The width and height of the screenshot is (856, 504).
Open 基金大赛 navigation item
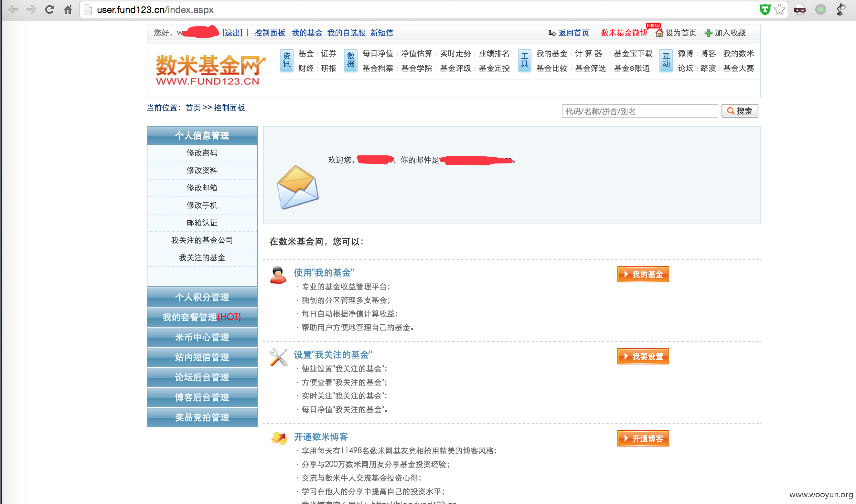click(738, 68)
